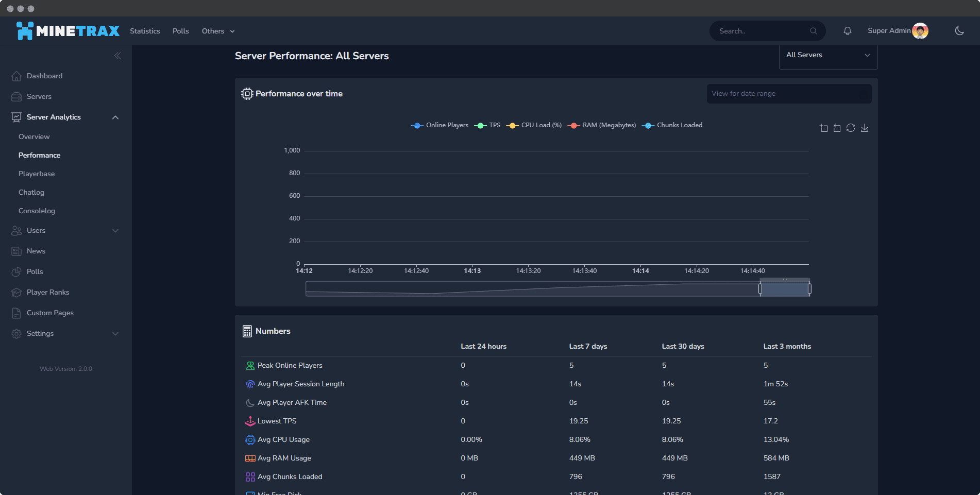Open the All Servers dropdown
980x495 pixels.
point(828,55)
